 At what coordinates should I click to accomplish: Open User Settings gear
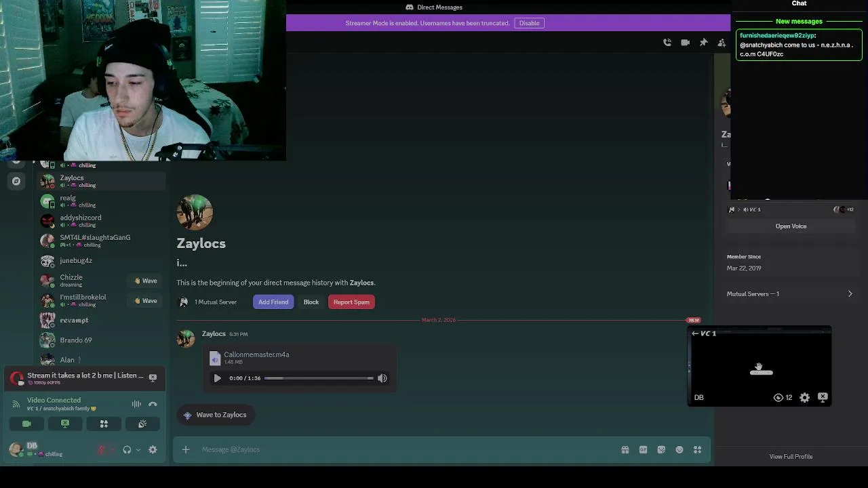point(153,449)
